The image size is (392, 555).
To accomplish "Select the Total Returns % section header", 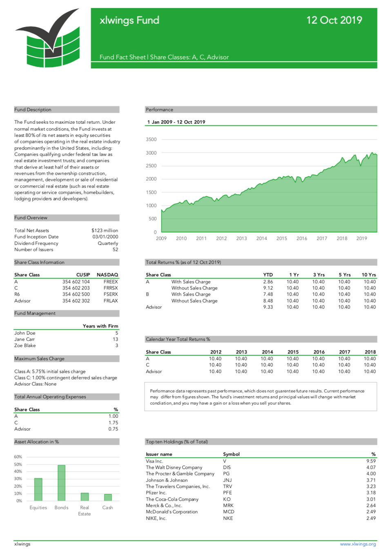I will click(x=261, y=262).
